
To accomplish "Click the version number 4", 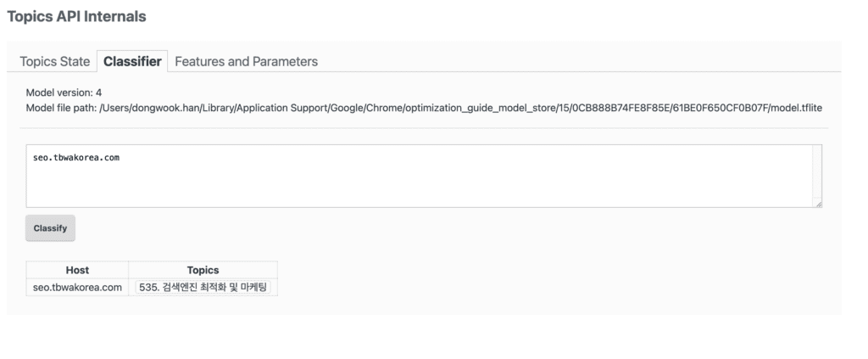I will click(x=99, y=93).
